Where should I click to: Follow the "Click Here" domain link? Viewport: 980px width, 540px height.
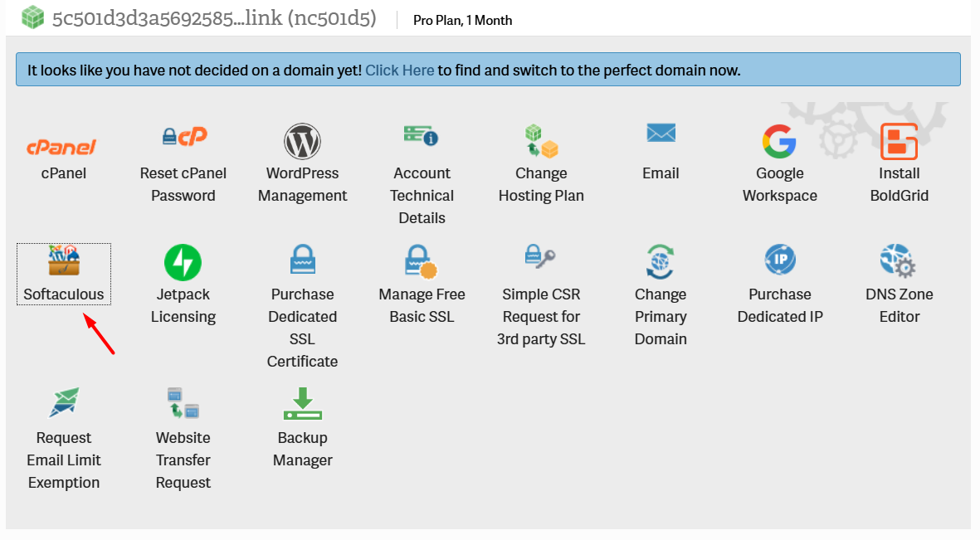click(399, 70)
